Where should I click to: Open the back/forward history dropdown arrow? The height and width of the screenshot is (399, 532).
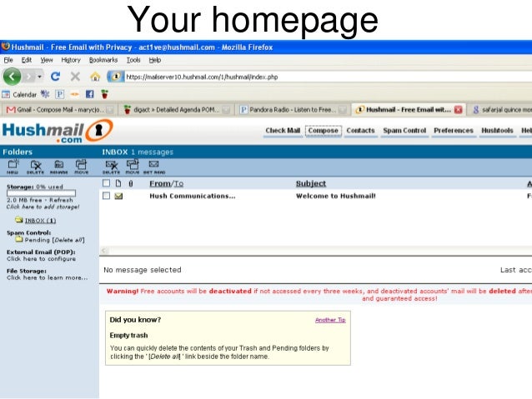[x=40, y=77]
